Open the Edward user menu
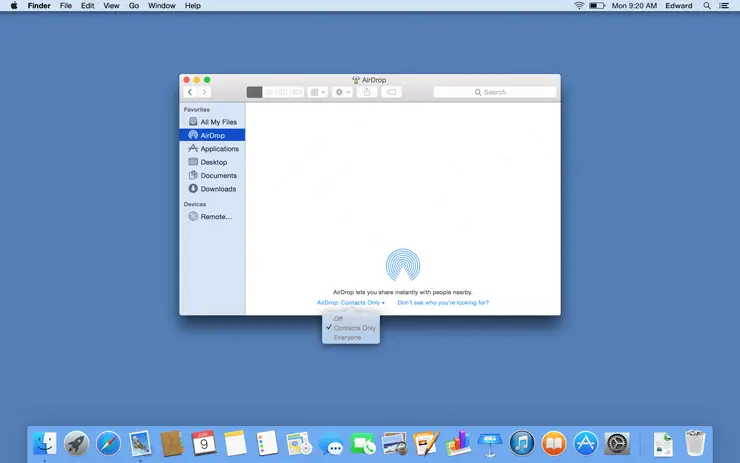740x463 pixels. click(x=679, y=6)
